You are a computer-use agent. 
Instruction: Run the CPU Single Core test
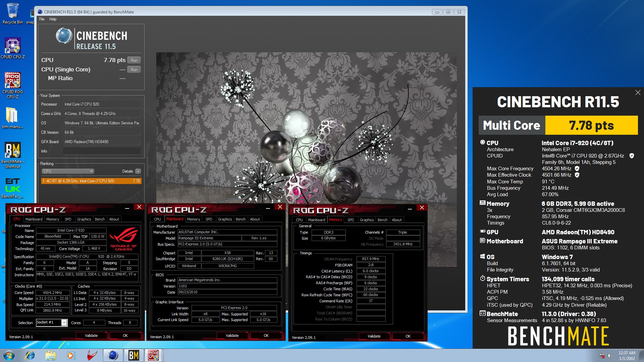click(134, 70)
